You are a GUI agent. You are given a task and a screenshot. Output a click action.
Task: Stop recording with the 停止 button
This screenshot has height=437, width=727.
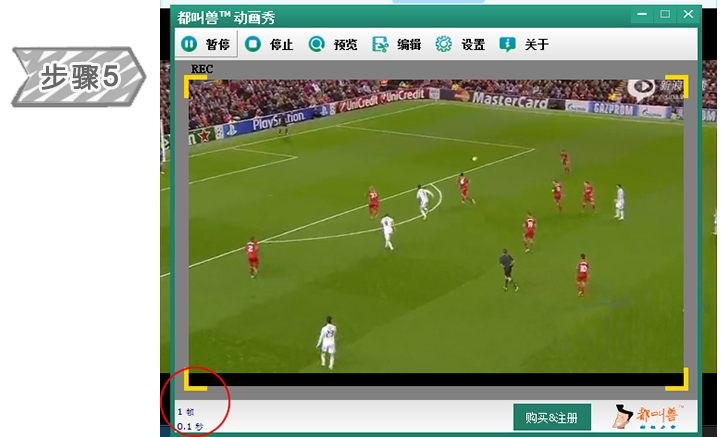click(269, 44)
